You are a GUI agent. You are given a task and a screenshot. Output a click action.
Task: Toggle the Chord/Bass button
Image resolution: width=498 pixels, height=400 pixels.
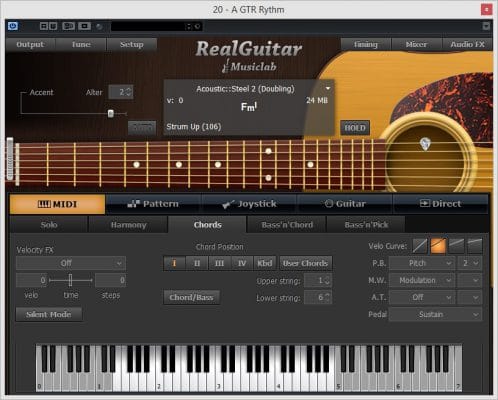[191, 297]
